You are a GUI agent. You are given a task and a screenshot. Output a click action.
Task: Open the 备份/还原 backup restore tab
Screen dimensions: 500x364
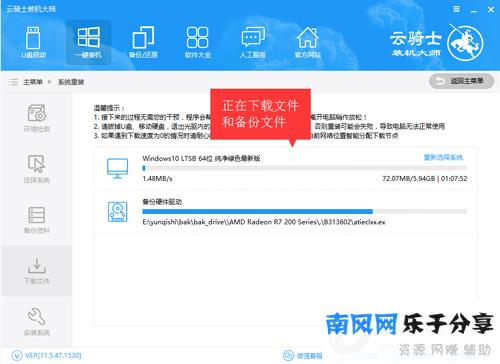[x=143, y=43]
